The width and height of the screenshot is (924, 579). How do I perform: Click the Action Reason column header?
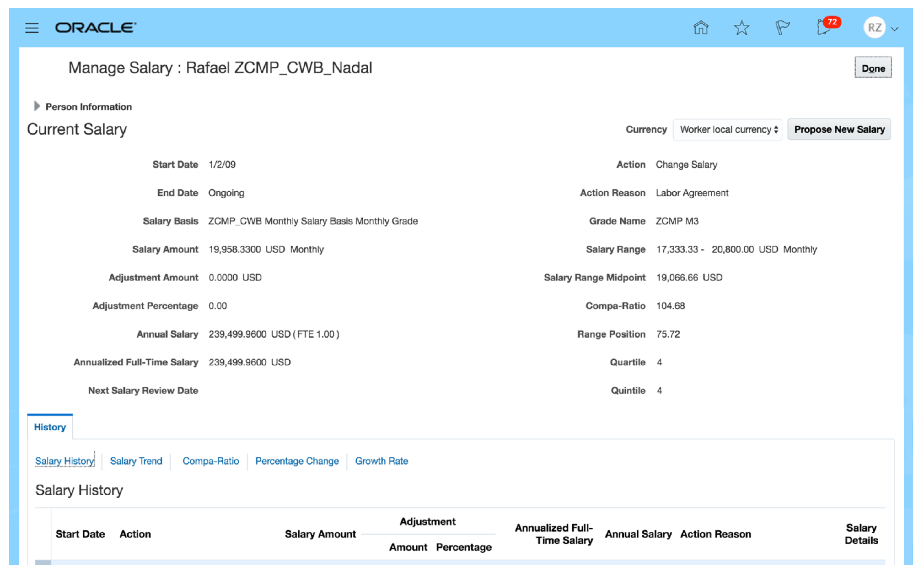(715, 534)
